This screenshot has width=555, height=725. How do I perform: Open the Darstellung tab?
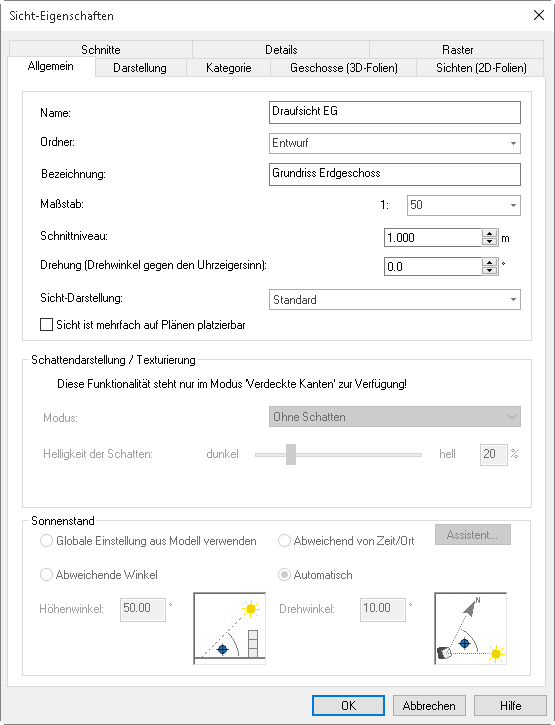tap(140, 68)
